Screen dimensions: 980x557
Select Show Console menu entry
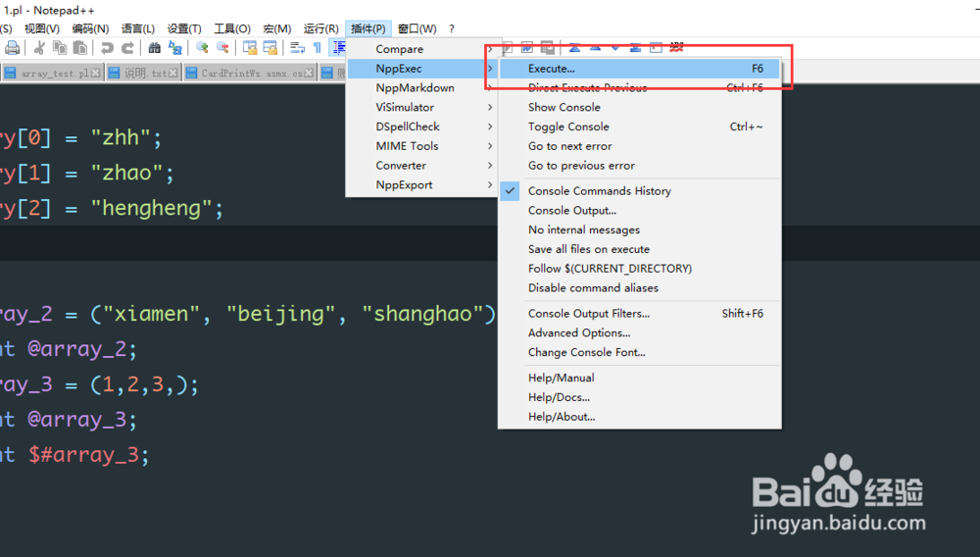(639, 108)
